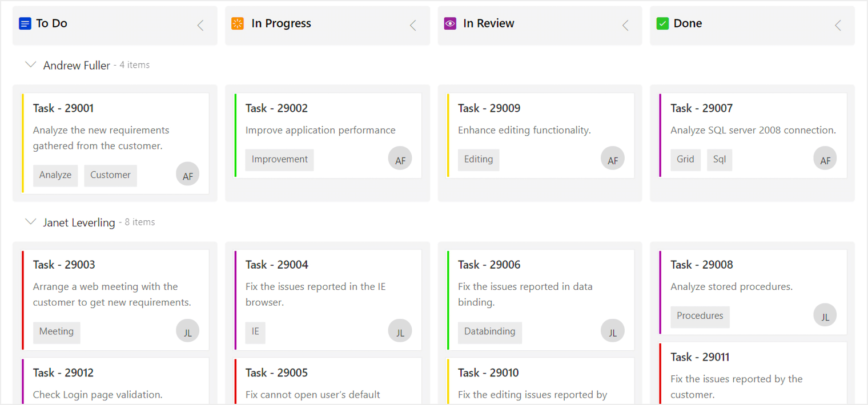The image size is (868, 405).
Task: Click the AF avatar on Task 29001
Action: (x=188, y=175)
